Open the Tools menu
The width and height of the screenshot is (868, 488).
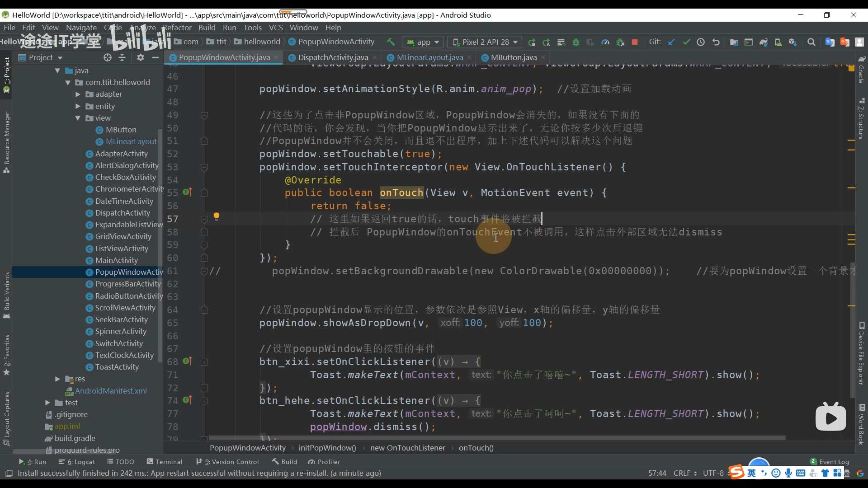252,28
